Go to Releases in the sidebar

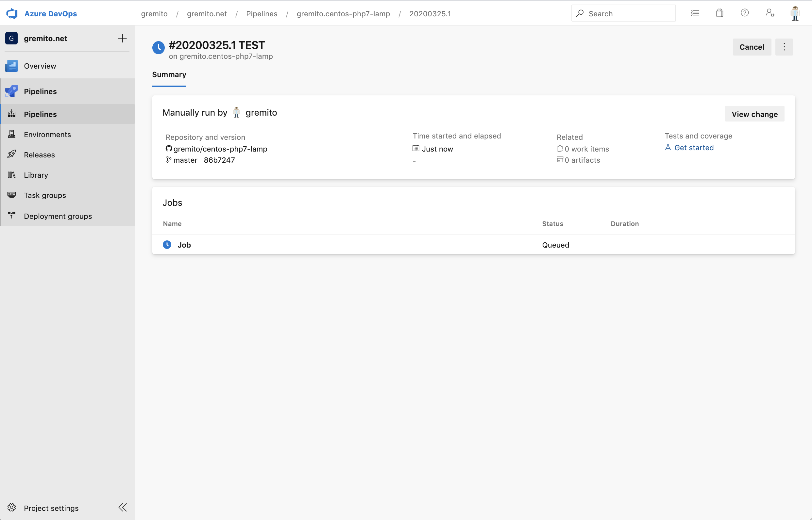click(39, 154)
